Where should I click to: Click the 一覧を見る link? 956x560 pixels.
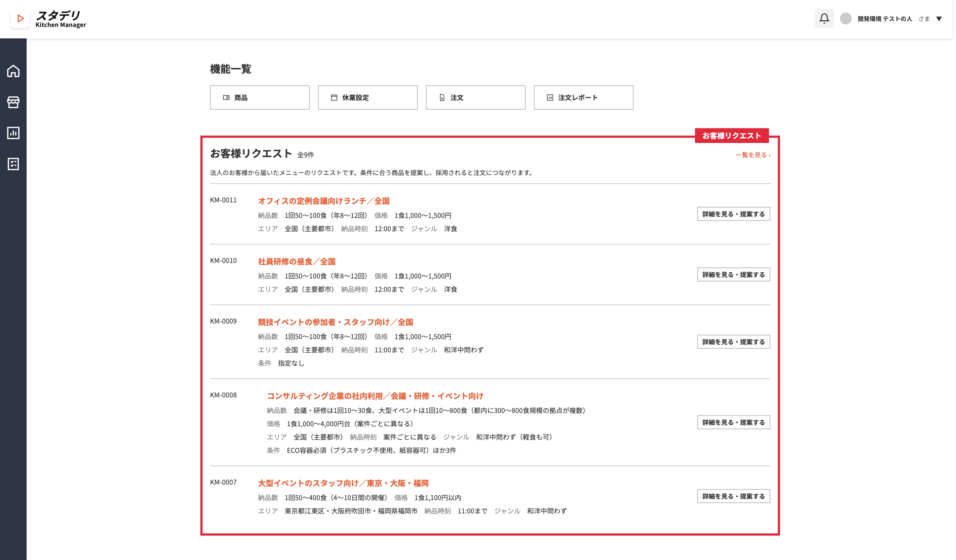point(753,155)
